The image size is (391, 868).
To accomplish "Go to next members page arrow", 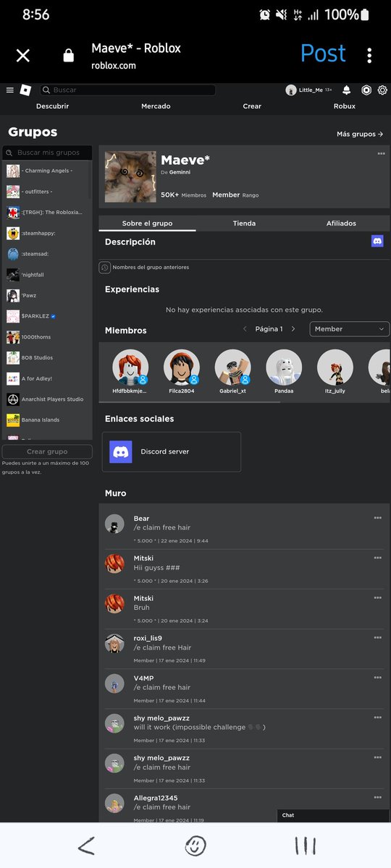I will [293, 329].
